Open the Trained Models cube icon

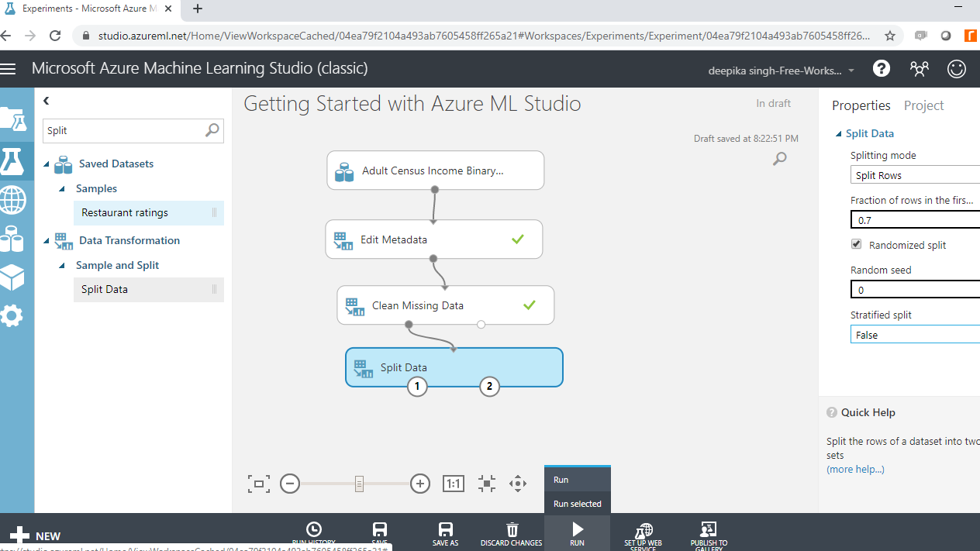pyautogui.click(x=12, y=277)
